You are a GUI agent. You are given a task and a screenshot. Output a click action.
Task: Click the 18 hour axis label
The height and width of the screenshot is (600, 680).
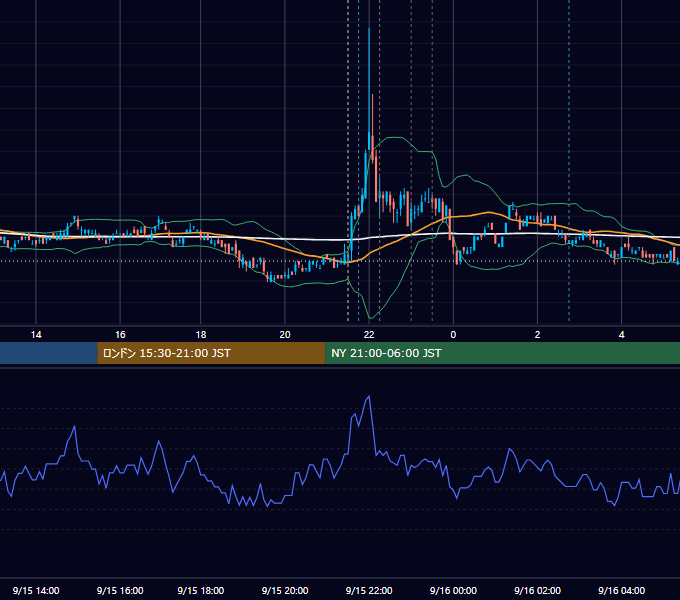tap(201, 335)
